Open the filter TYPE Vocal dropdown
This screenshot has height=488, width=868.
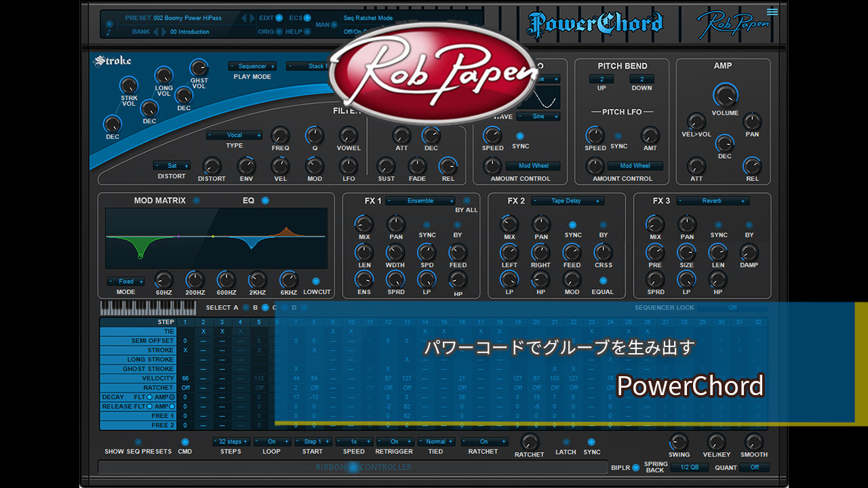235,135
